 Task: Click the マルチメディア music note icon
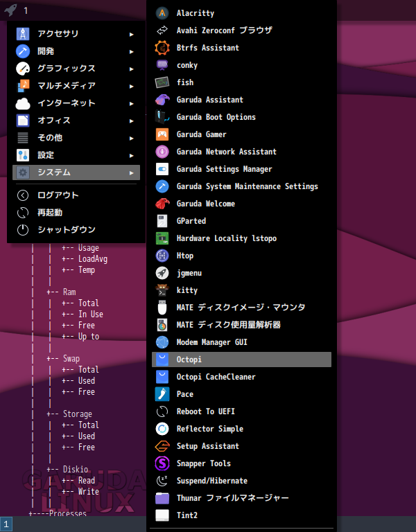pyautogui.click(x=23, y=85)
